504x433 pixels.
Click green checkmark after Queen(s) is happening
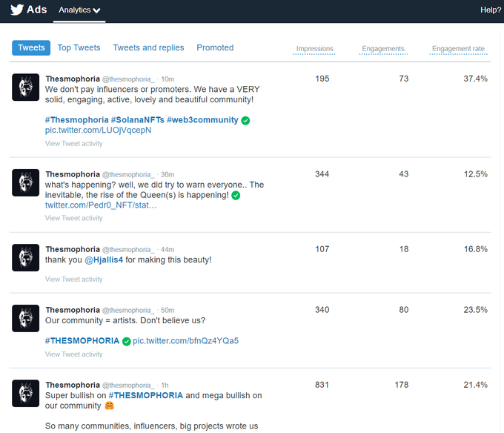tap(236, 196)
